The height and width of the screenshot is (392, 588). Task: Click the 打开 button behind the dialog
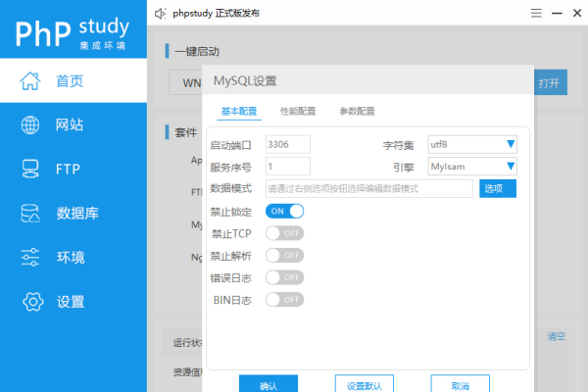click(x=551, y=82)
